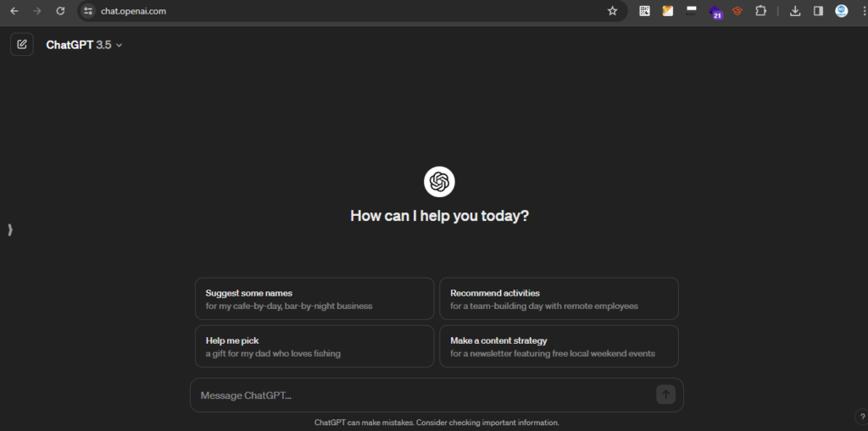The height and width of the screenshot is (431, 868).
Task: Choose the 'Make a content strategy' card
Action: (x=559, y=346)
